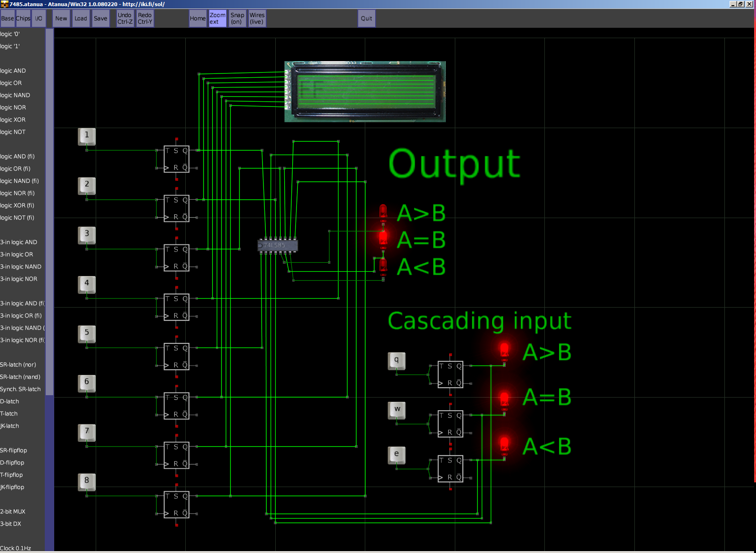Screen dimensions: 756x553
Task: Choose JK-flipflop in the component list
Action: [12, 487]
